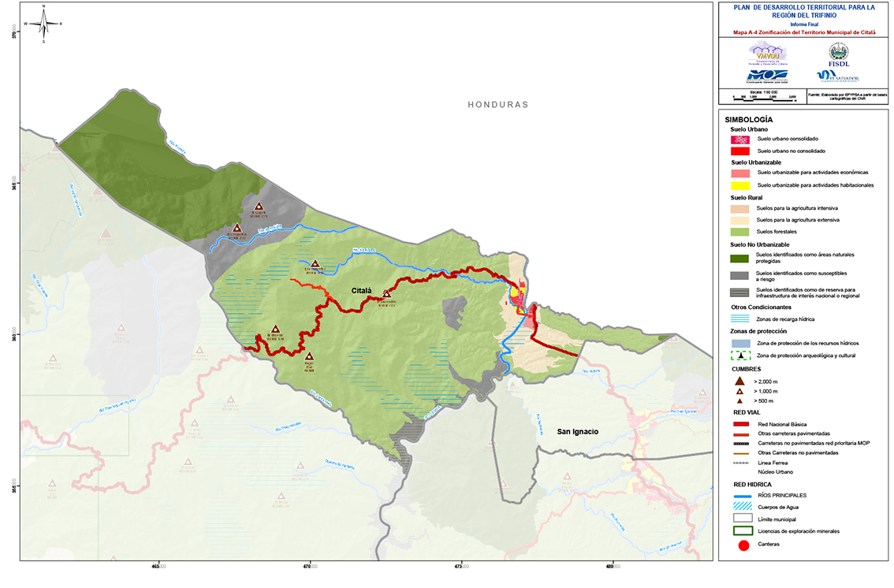Click the HONDURAS label on the map
This screenshot has width=894, height=588.
point(497,104)
